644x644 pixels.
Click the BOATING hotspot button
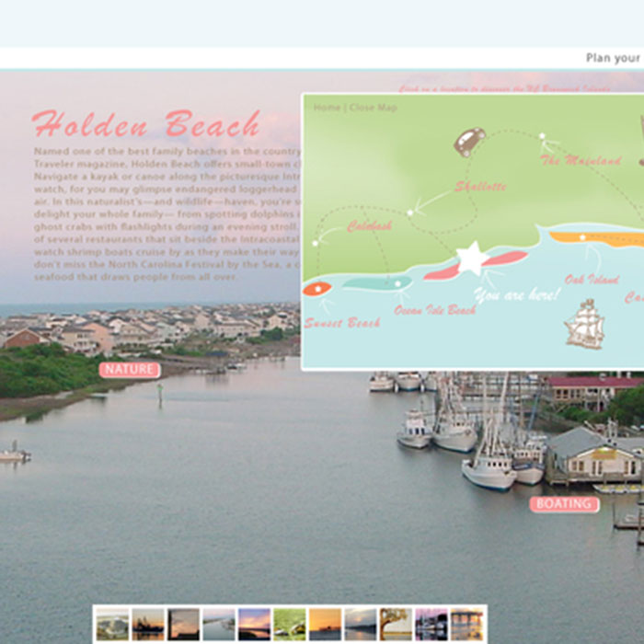point(564,504)
